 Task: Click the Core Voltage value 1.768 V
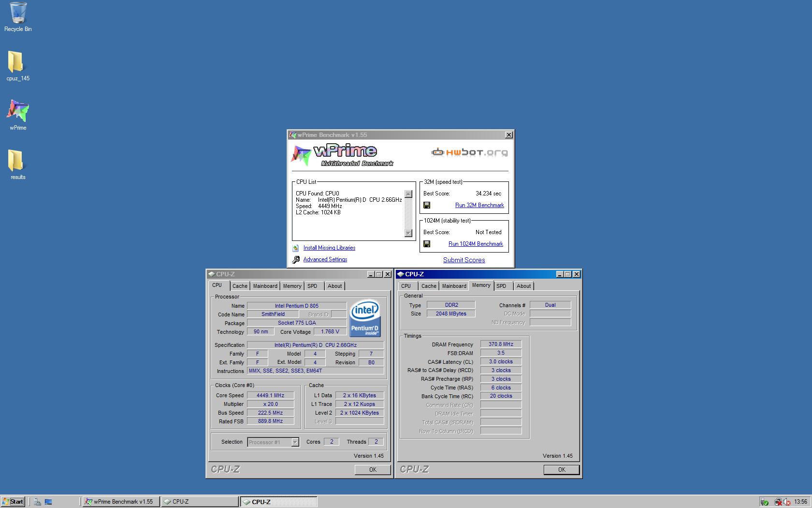[330, 331]
